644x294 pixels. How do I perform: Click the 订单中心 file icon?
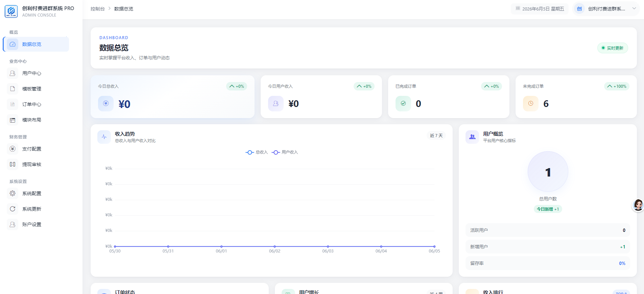[13, 104]
